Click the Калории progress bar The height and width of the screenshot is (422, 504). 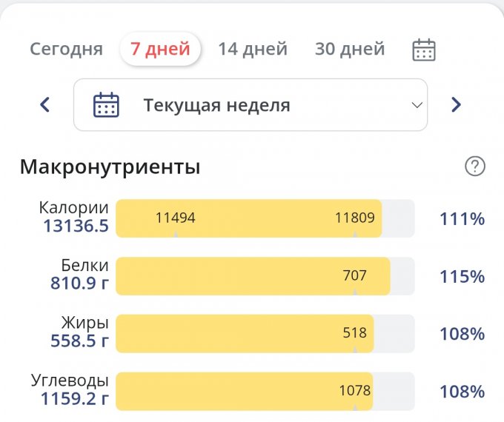[x=265, y=218]
